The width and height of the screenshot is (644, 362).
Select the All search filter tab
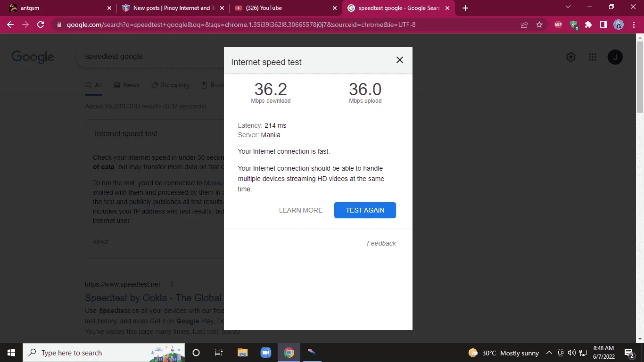93,85
